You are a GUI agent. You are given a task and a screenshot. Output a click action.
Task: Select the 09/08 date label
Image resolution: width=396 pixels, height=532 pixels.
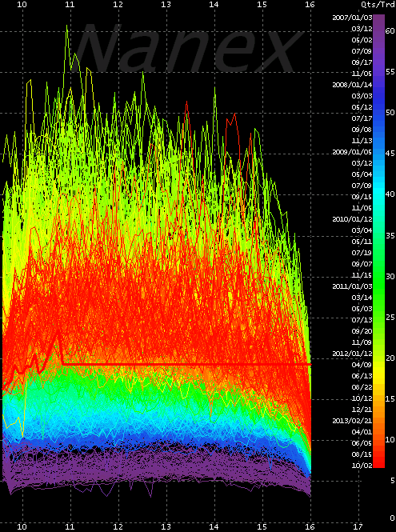coord(362,130)
